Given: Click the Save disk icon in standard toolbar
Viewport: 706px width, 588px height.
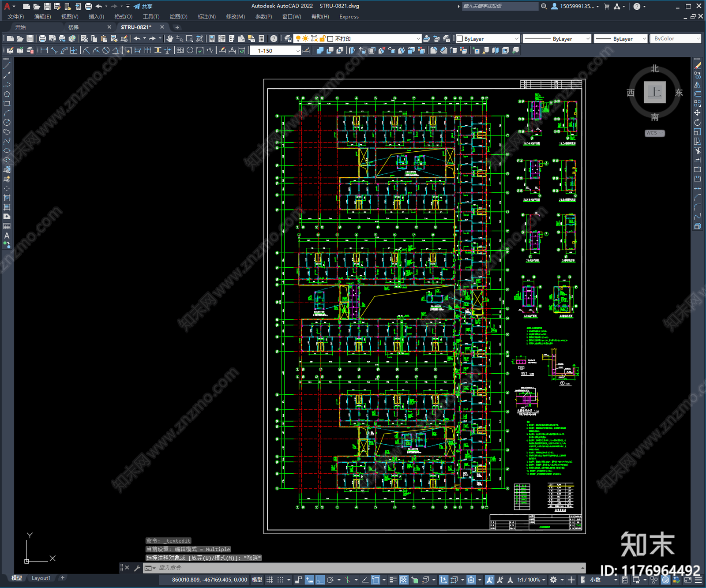Looking at the screenshot, I should [x=30, y=39].
